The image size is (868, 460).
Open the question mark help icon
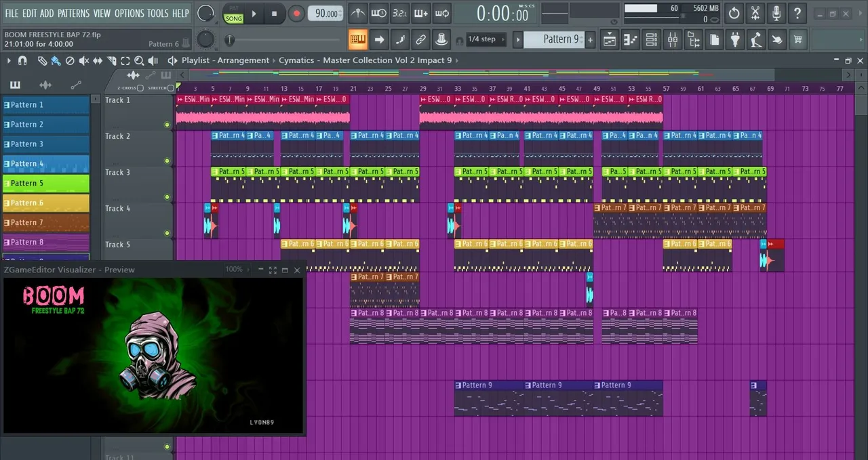click(797, 13)
